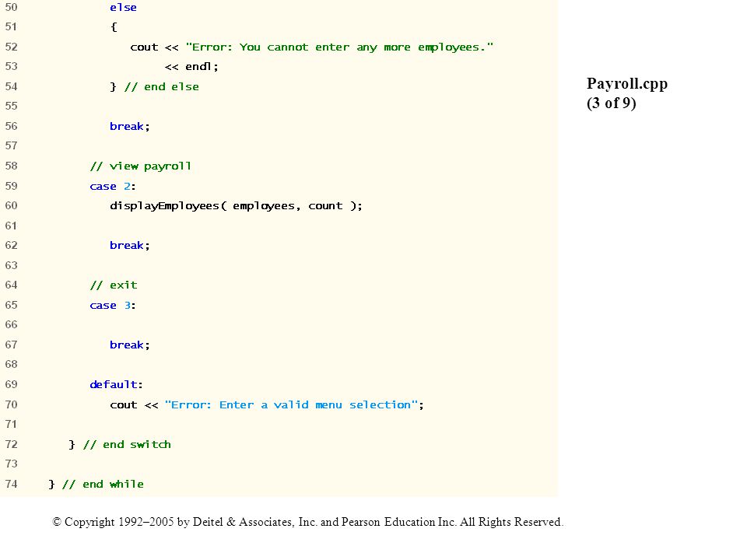The width and height of the screenshot is (747, 560).
Task: Click line number 65
Action: pos(12,305)
